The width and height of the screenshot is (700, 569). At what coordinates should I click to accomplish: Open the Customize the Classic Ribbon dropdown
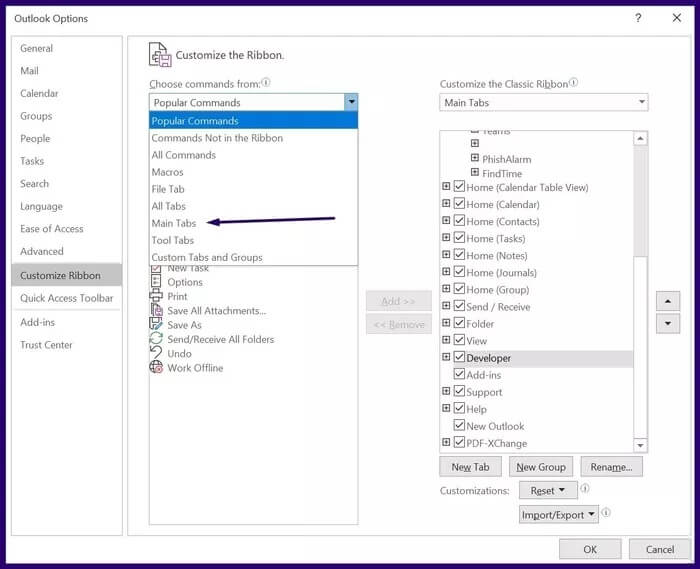[640, 102]
